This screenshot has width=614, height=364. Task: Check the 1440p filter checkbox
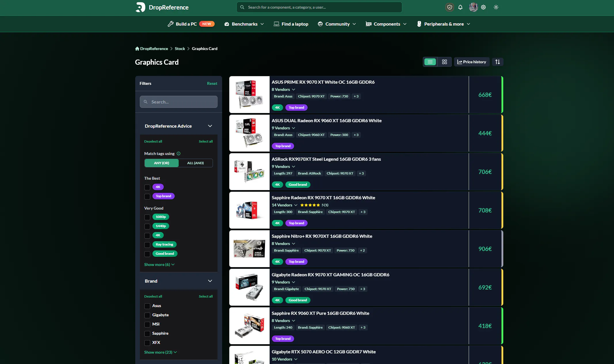[147, 226]
